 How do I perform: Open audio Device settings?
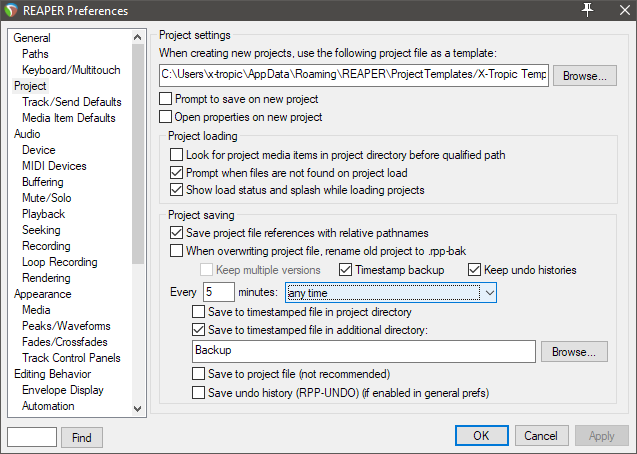click(x=39, y=150)
